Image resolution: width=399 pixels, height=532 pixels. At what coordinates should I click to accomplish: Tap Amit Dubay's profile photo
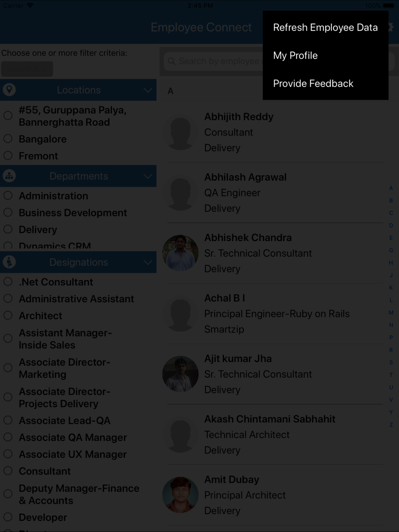point(180,495)
